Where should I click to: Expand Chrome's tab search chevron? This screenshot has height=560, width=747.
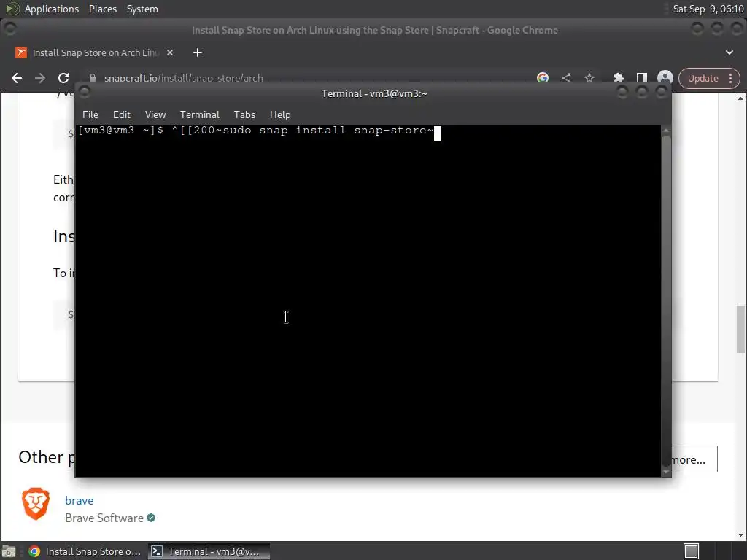[729, 52]
